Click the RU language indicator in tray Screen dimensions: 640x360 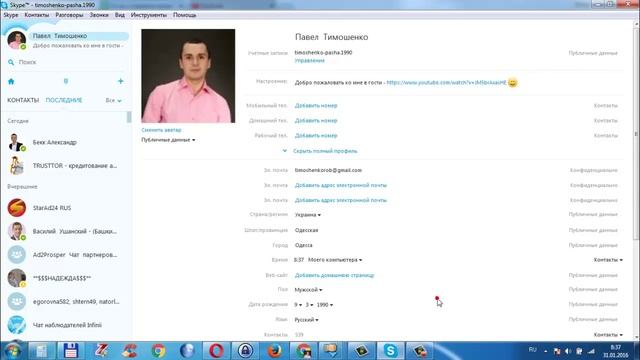533,350
